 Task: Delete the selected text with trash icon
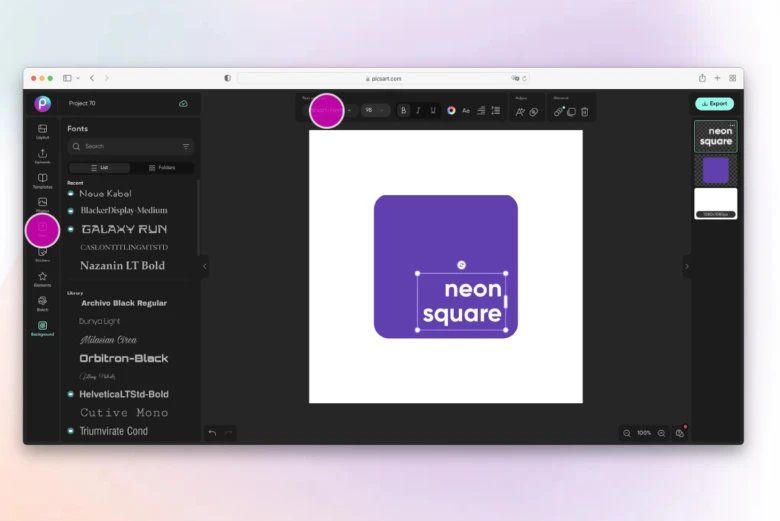pos(585,111)
